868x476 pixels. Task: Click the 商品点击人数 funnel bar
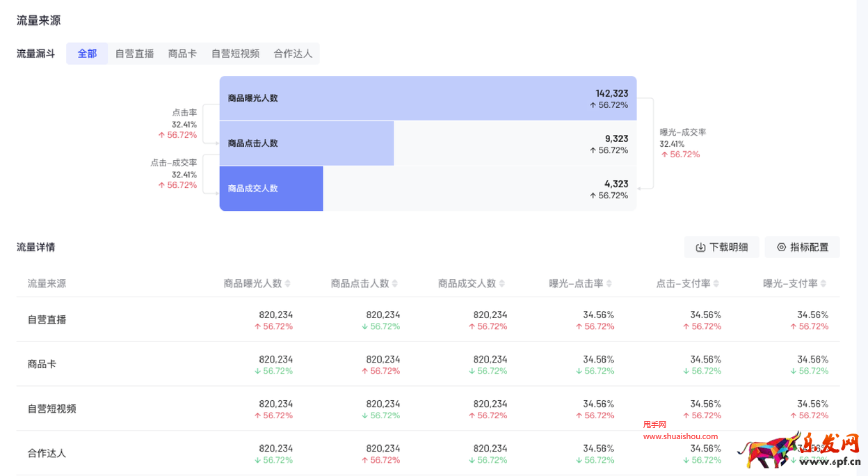306,143
